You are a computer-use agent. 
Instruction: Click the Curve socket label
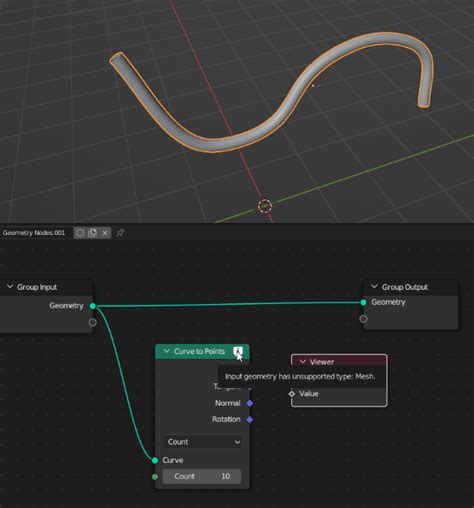pyautogui.click(x=173, y=460)
